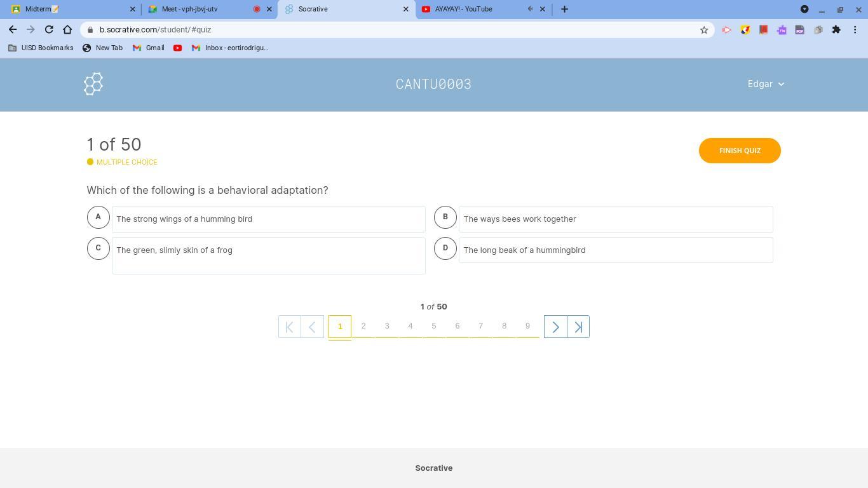The image size is (868, 488).
Task: Close the Meet tab
Action: [269, 9]
